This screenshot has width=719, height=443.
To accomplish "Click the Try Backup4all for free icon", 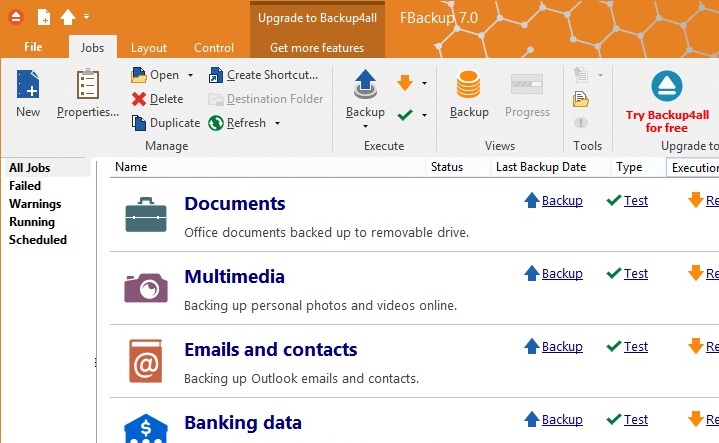I will [665, 86].
